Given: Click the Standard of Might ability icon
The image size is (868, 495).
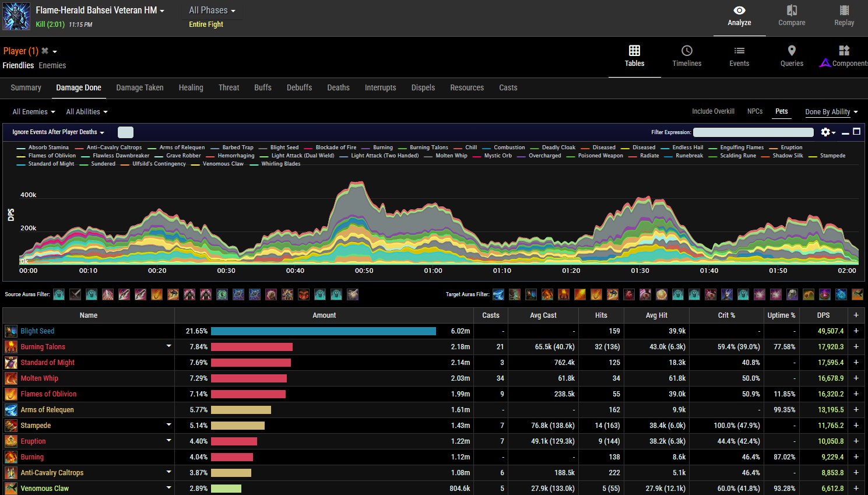Looking at the screenshot, I should point(11,363).
